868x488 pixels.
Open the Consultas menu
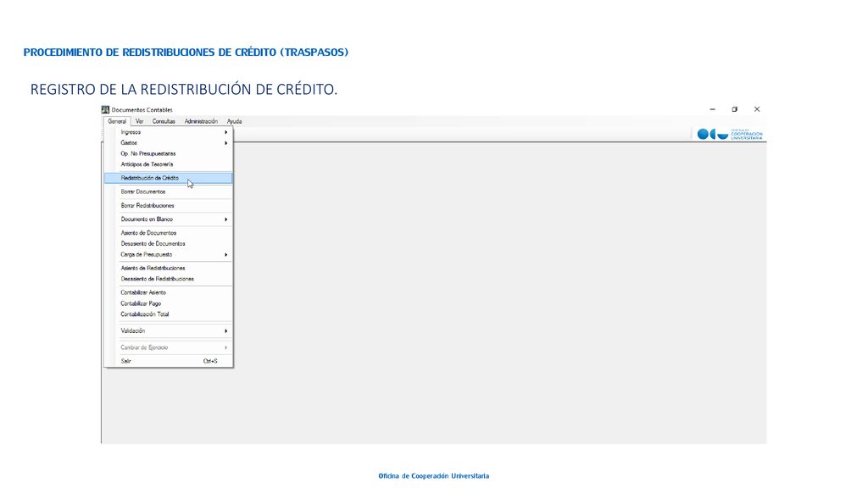(164, 121)
